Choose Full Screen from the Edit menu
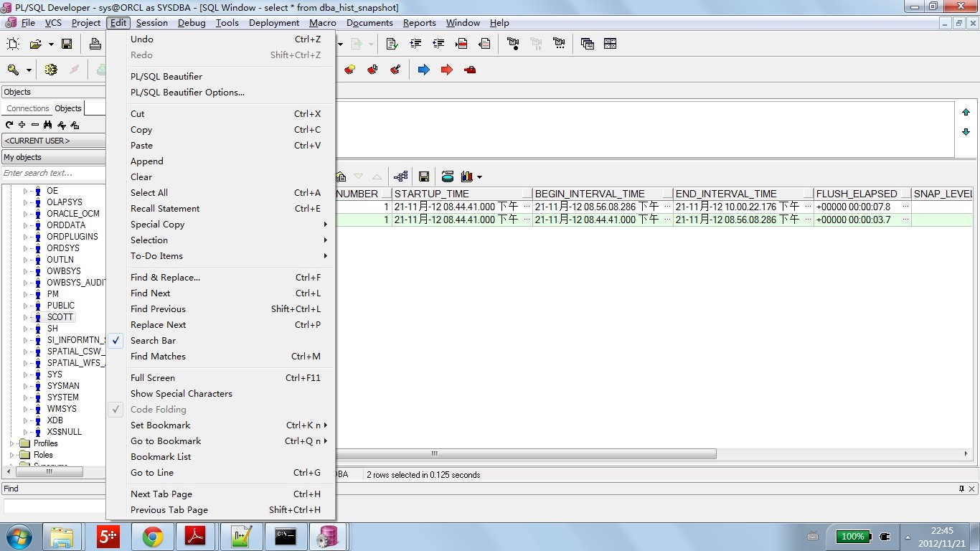980x551 pixels. point(152,378)
